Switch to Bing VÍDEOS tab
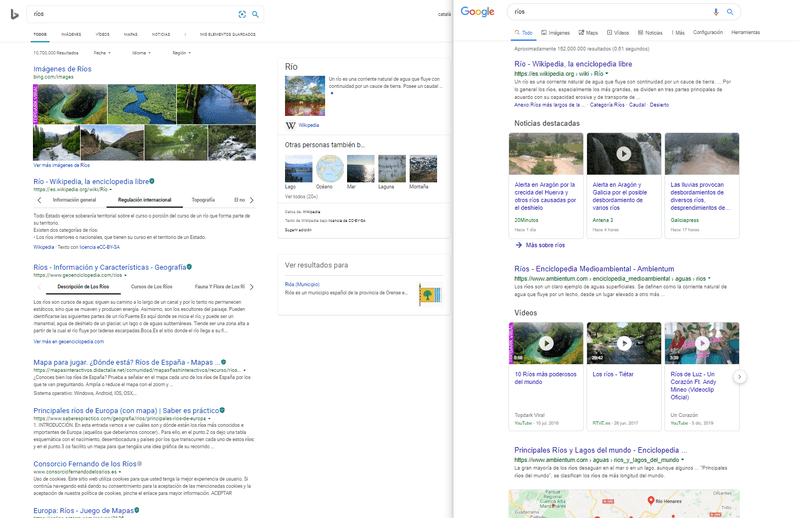Image resolution: width=799 pixels, height=518 pixels. click(101, 34)
